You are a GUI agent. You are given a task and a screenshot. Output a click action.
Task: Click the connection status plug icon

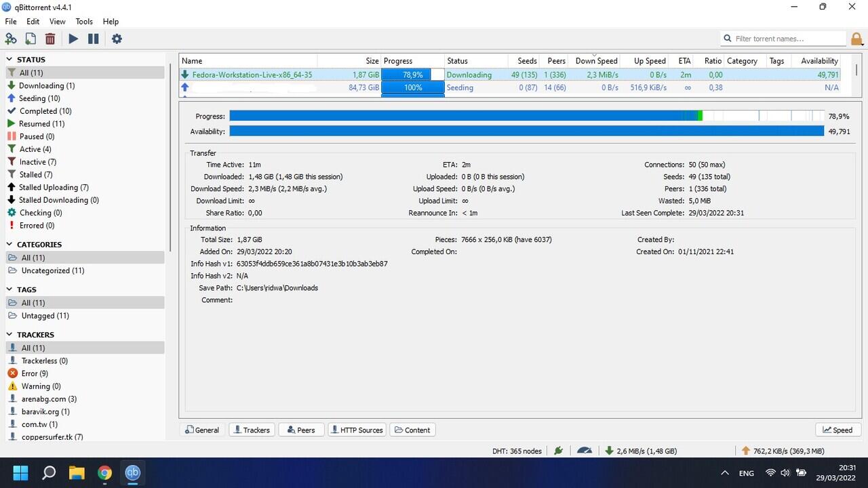(557, 450)
